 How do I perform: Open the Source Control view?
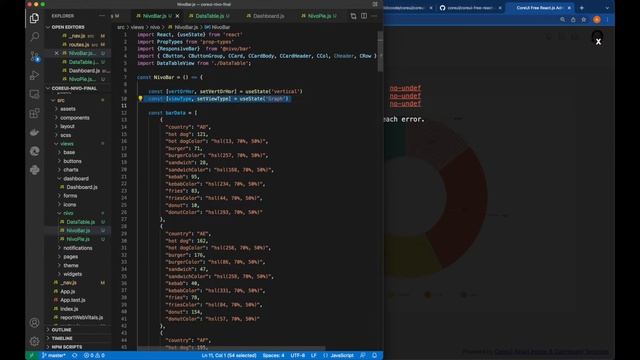pyautogui.click(x=35, y=56)
